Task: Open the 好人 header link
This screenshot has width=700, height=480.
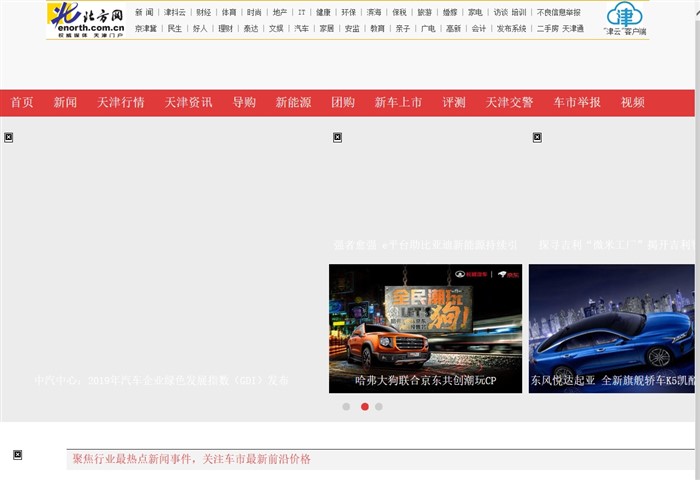Action: 200,29
